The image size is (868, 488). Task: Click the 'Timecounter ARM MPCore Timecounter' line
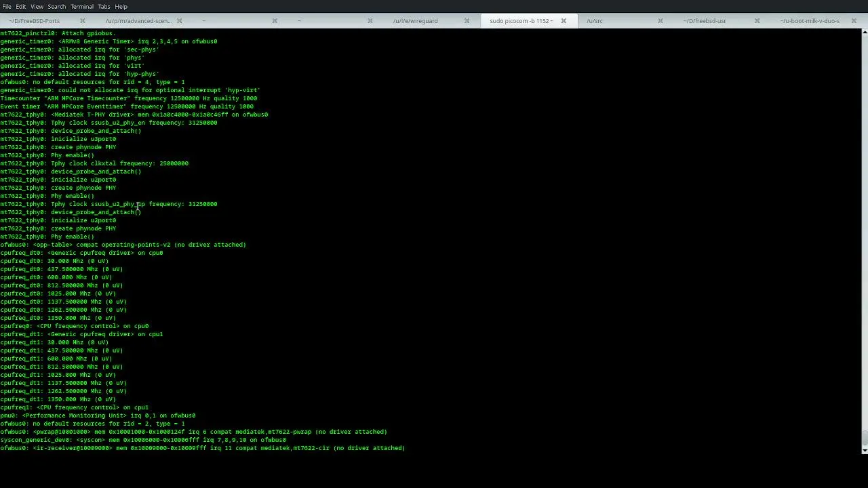128,98
